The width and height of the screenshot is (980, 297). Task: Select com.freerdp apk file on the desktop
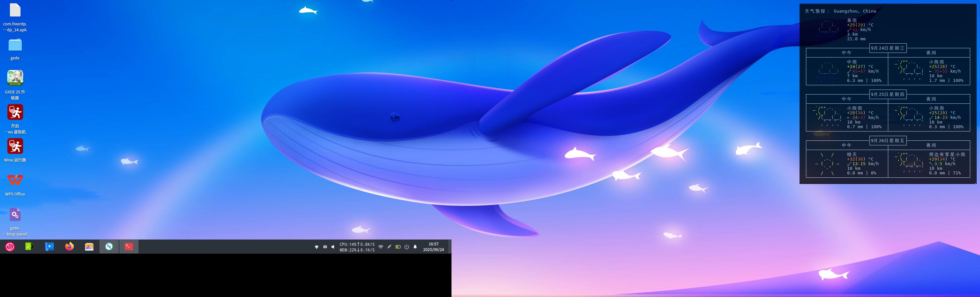15,17
